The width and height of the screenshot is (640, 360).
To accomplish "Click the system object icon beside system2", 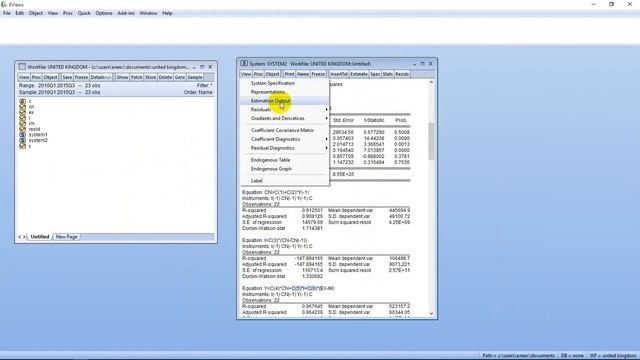I will click(x=22, y=140).
